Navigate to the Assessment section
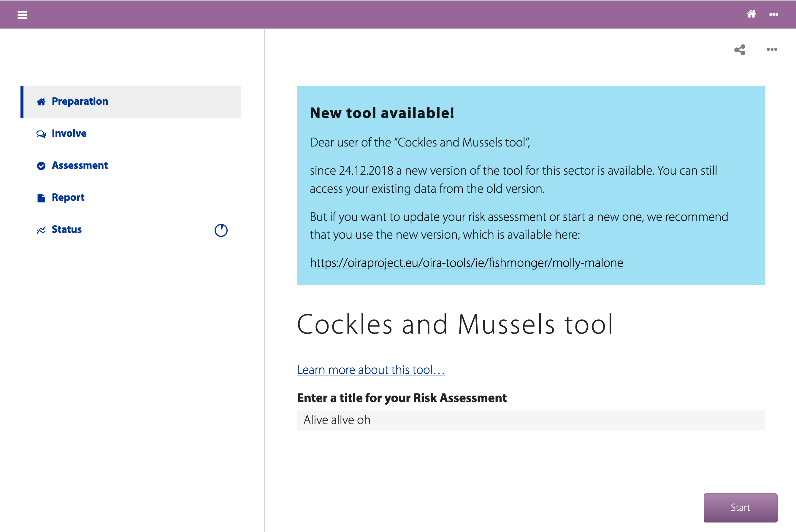This screenshot has width=796, height=532. pos(80,165)
